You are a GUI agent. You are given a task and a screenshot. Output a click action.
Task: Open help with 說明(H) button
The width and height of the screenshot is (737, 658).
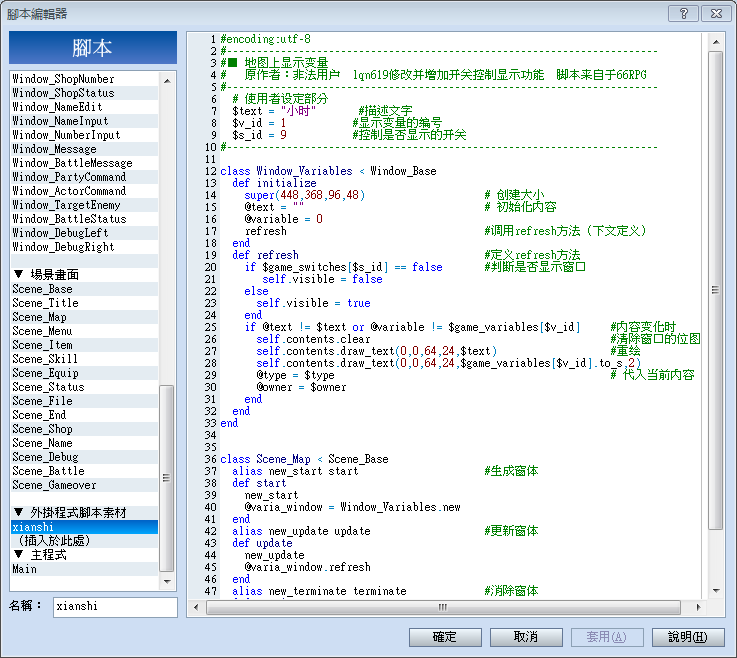(688, 637)
